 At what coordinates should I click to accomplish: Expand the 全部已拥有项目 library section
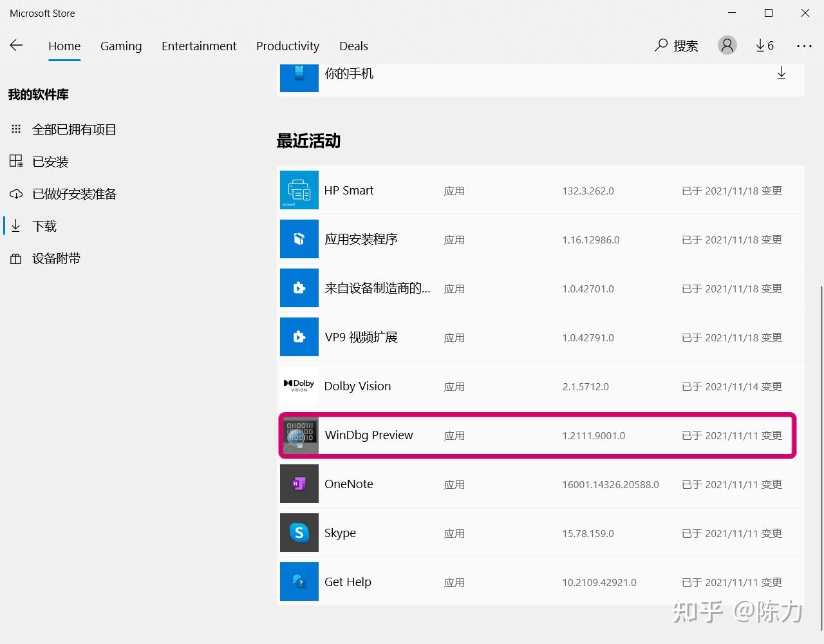(x=74, y=129)
